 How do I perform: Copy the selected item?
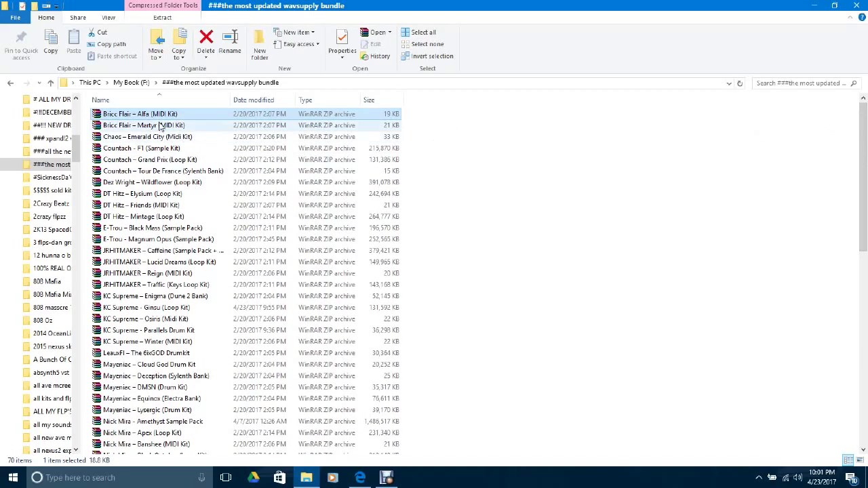tap(50, 47)
